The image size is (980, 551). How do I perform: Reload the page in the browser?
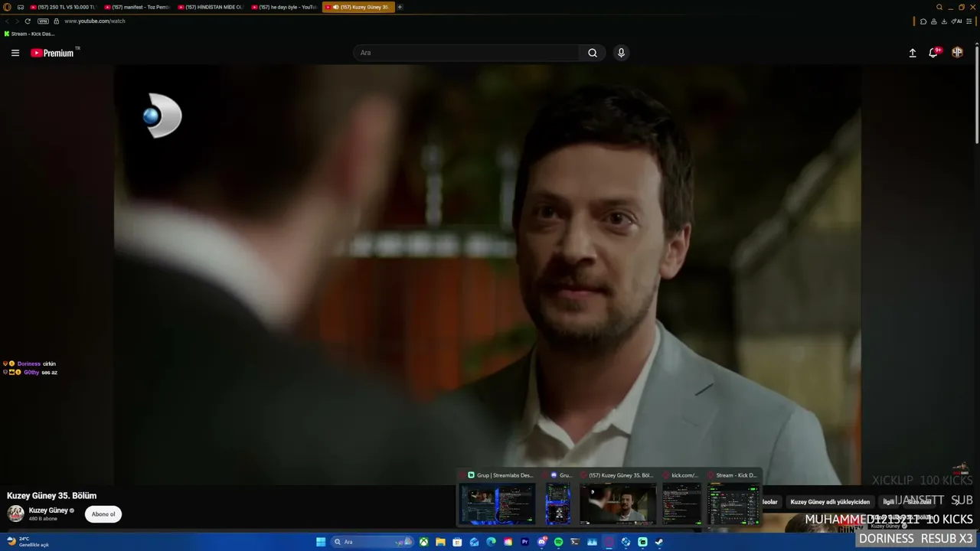[28, 21]
